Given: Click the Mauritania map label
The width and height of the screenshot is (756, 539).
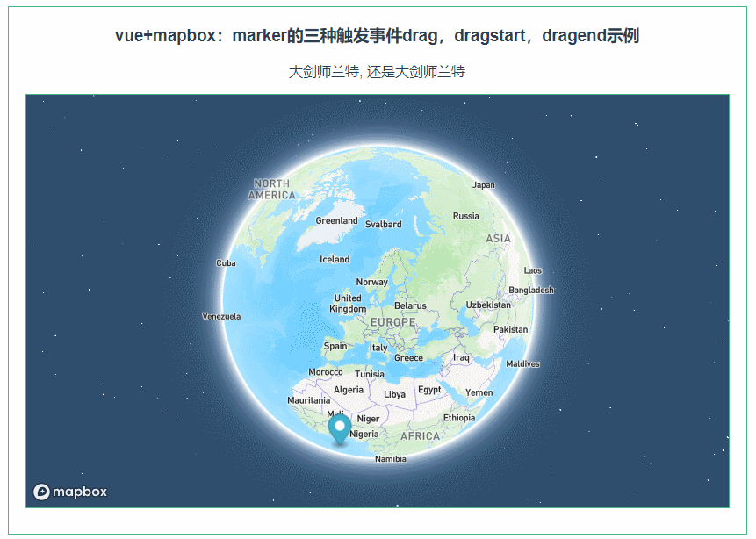Looking at the screenshot, I should (x=308, y=400).
